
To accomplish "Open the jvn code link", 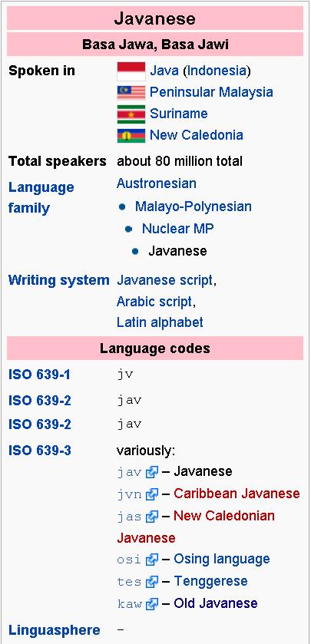I will [x=129, y=494].
